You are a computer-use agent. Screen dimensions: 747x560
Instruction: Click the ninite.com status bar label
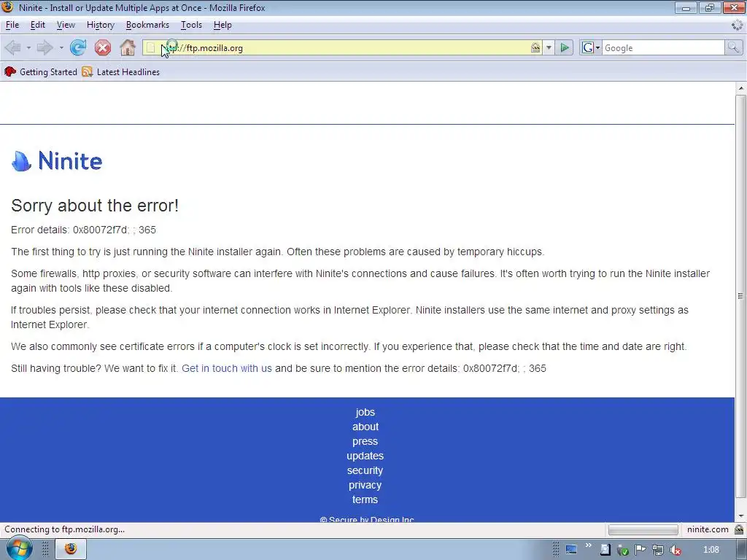708,529
